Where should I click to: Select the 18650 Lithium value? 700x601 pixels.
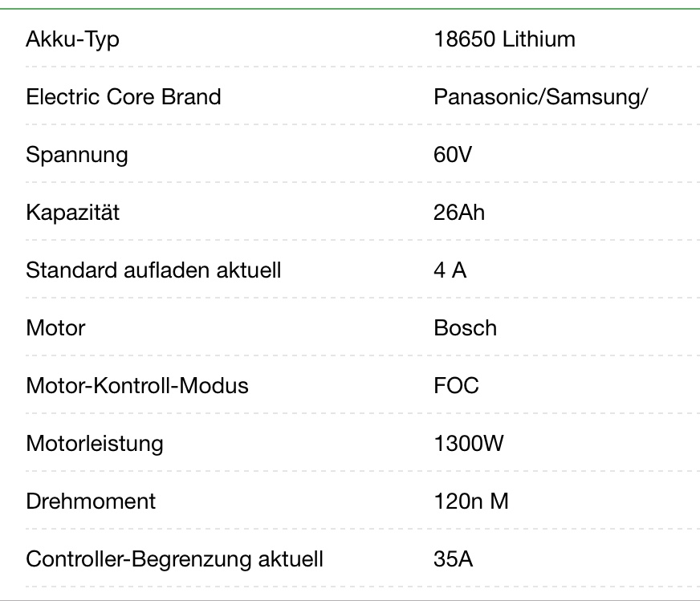[x=504, y=39]
